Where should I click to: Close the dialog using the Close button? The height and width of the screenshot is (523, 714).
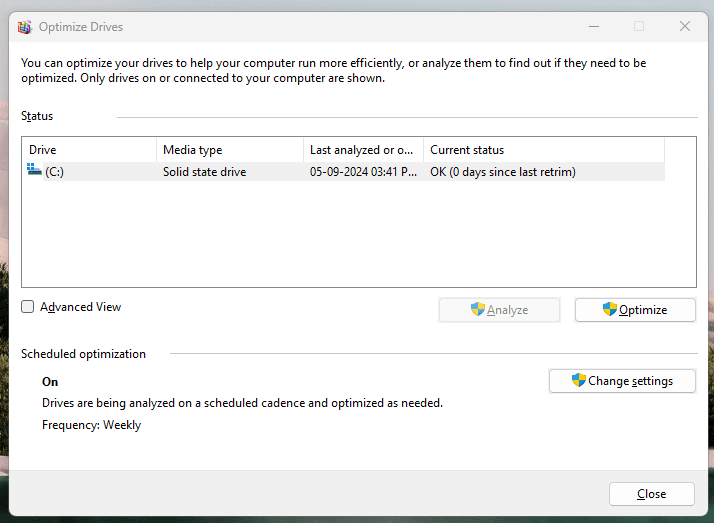pos(652,494)
